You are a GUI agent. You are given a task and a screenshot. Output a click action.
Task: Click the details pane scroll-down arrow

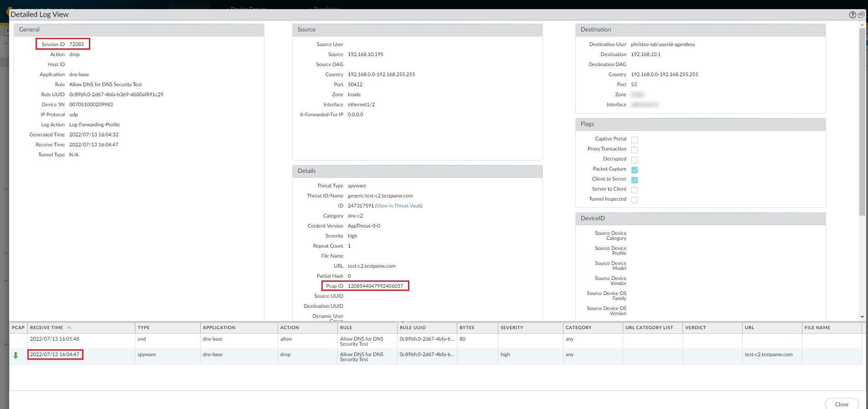(x=862, y=317)
